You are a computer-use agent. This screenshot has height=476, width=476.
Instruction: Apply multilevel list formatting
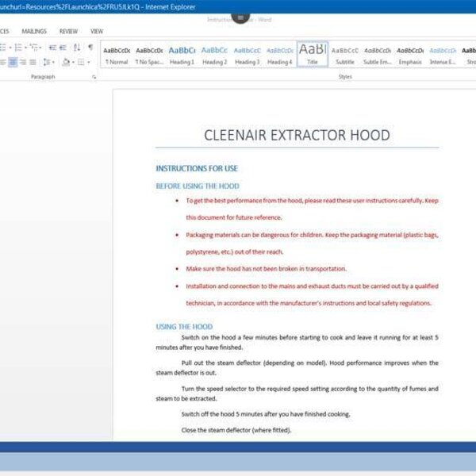coord(34,48)
